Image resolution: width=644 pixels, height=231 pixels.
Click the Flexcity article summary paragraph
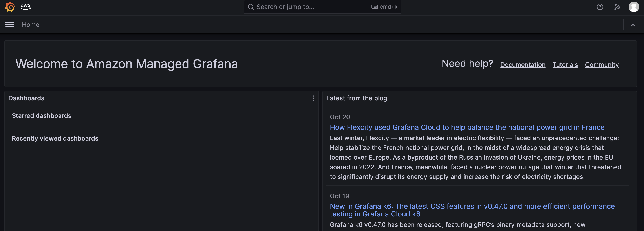tap(476, 157)
